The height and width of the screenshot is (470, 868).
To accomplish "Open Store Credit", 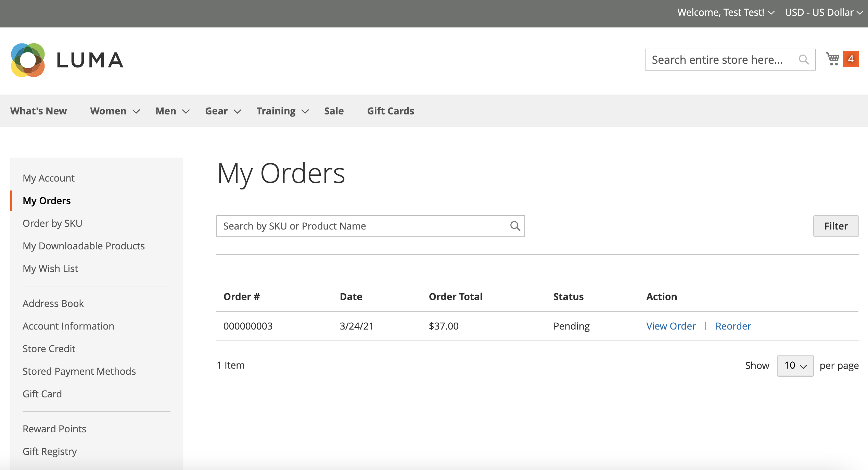I will click(x=49, y=349).
